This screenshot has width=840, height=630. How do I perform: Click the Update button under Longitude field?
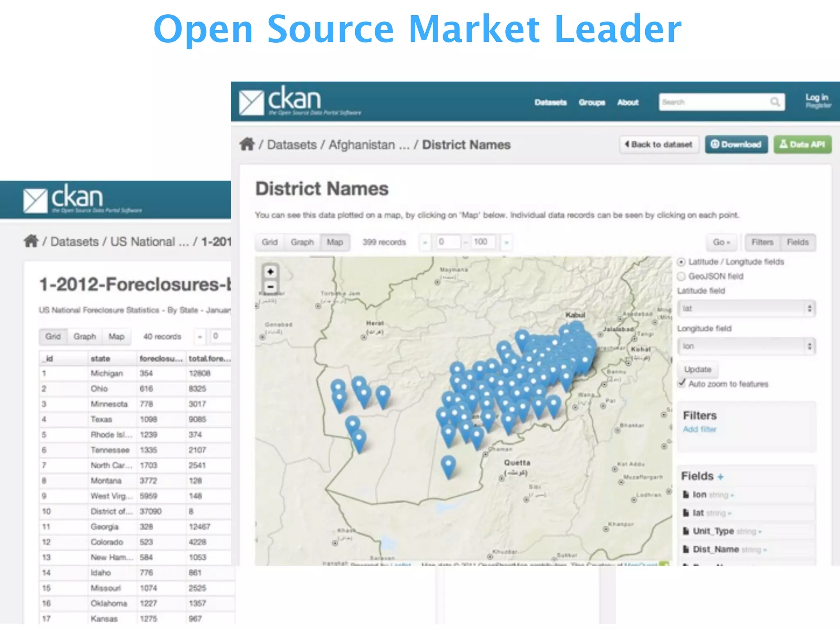tap(698, 369)
